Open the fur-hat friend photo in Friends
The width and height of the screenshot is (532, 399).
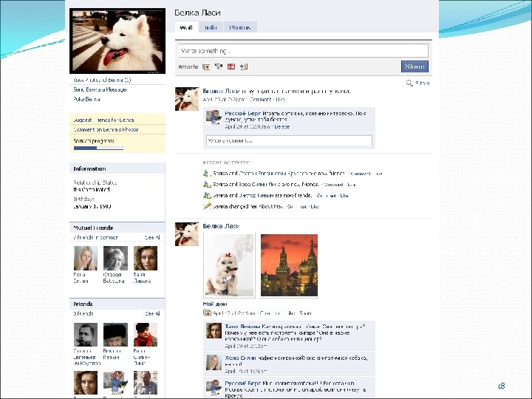115,335
